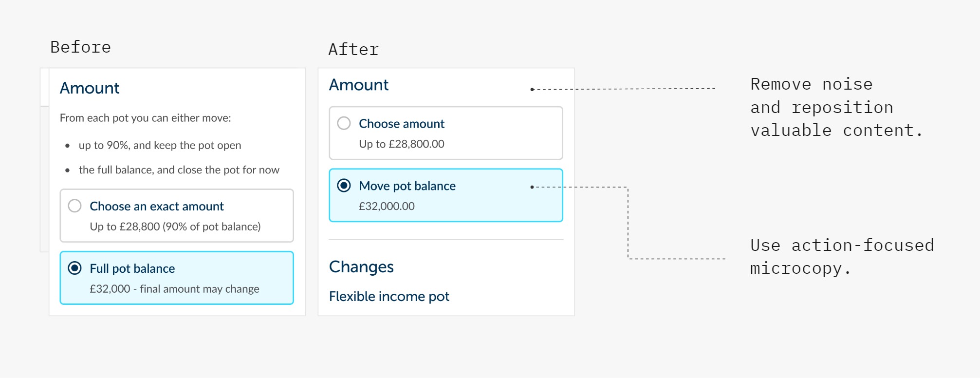
Task: Click the "Up to £28,800.00" helper text
Action: (x=401, y=144)
